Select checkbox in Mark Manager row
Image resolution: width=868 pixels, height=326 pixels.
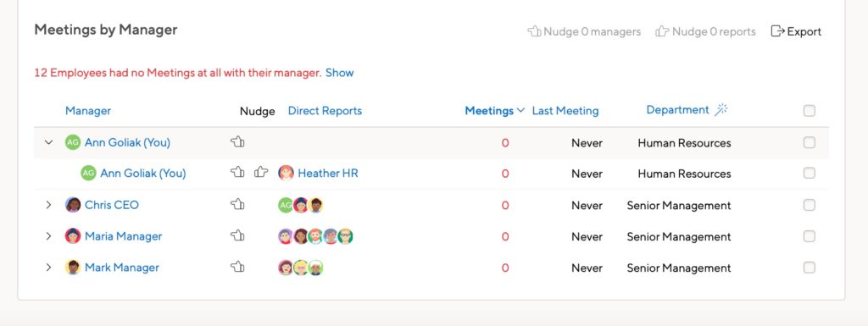click(x=810, y=268)
